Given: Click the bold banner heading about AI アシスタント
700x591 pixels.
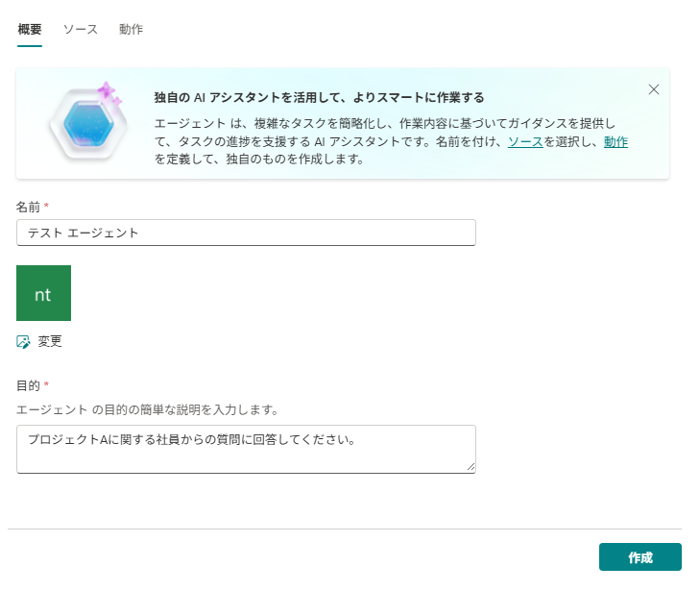Looking at the screenshot, I should (x=319, y=98).
